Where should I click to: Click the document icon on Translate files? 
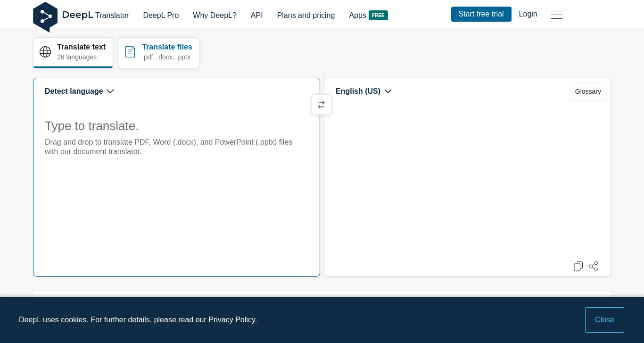coord(130,52)
